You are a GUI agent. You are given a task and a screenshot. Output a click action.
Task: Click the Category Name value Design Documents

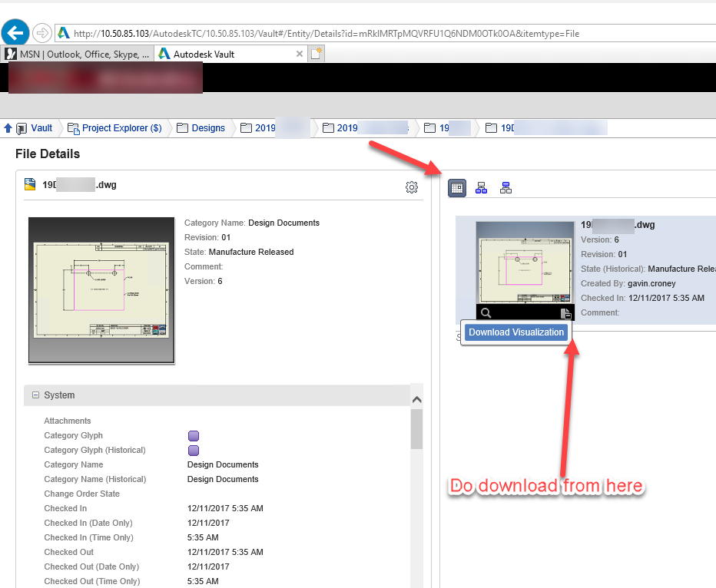(x=223, y=464)
